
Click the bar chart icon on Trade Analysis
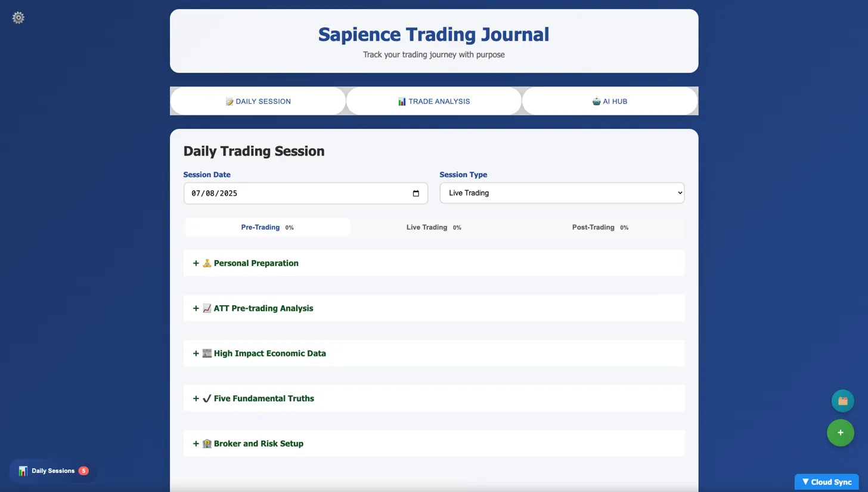[401, 101]
